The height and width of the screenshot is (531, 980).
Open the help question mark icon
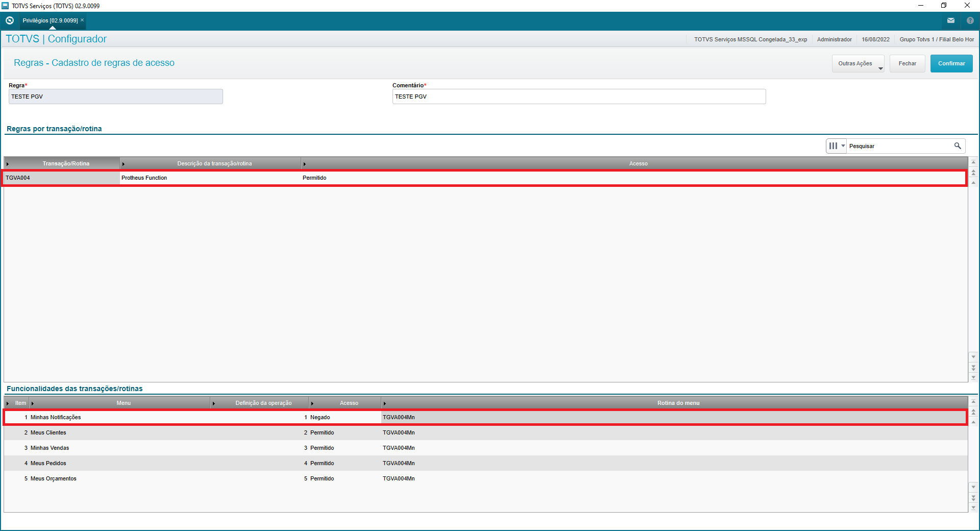[x=970, y=20]
